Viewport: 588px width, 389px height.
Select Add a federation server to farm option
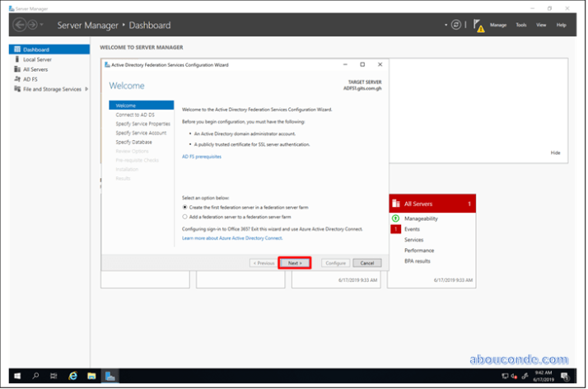[184, 217]
